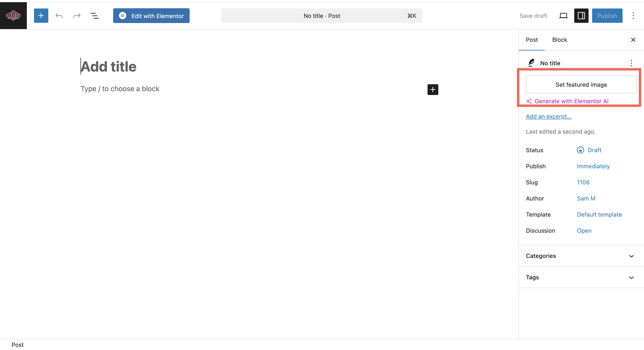The image size is (644, 350).
Task: Close the settings sidebar
Action: pos(633,40)
